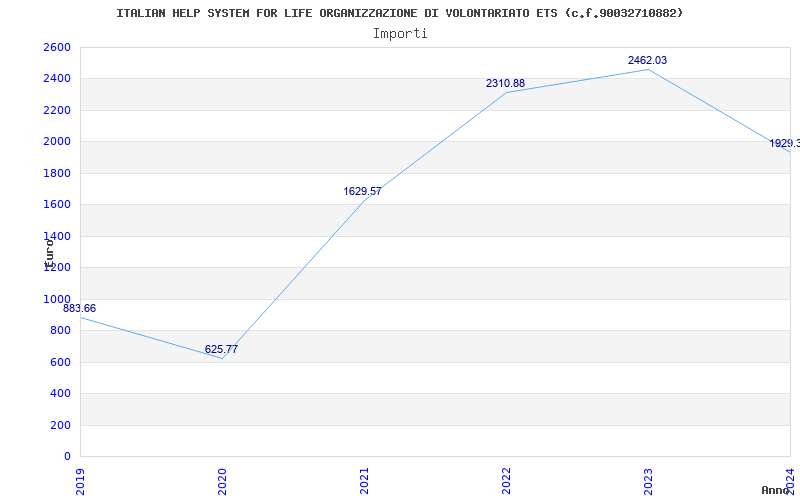The height and width of the screenshot is (500, 800).
Task: Click the y-axis tick label 1800
Action: [57, 173]
